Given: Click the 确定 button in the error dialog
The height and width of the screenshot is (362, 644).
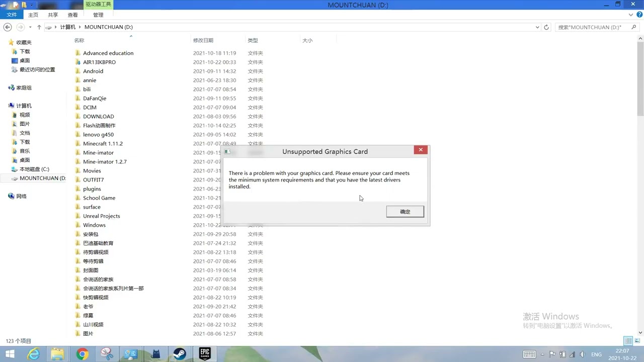Looking at the screenshot, I should [x=405, y=212].
